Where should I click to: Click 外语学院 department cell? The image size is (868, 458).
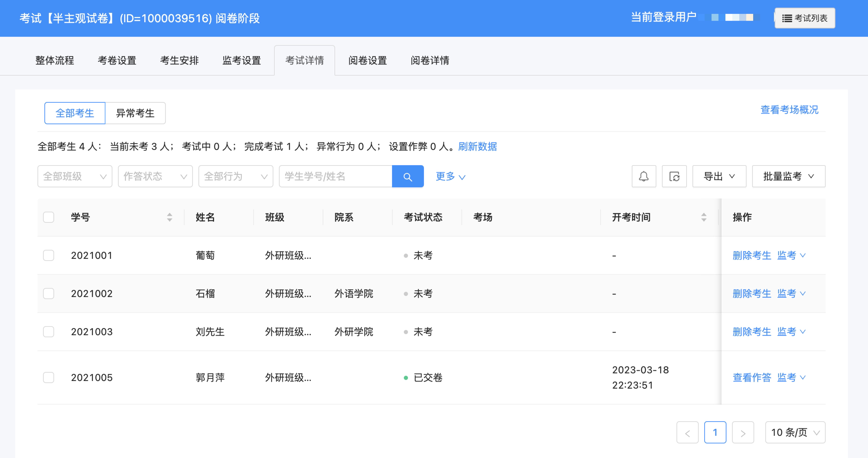coord(354,294)
